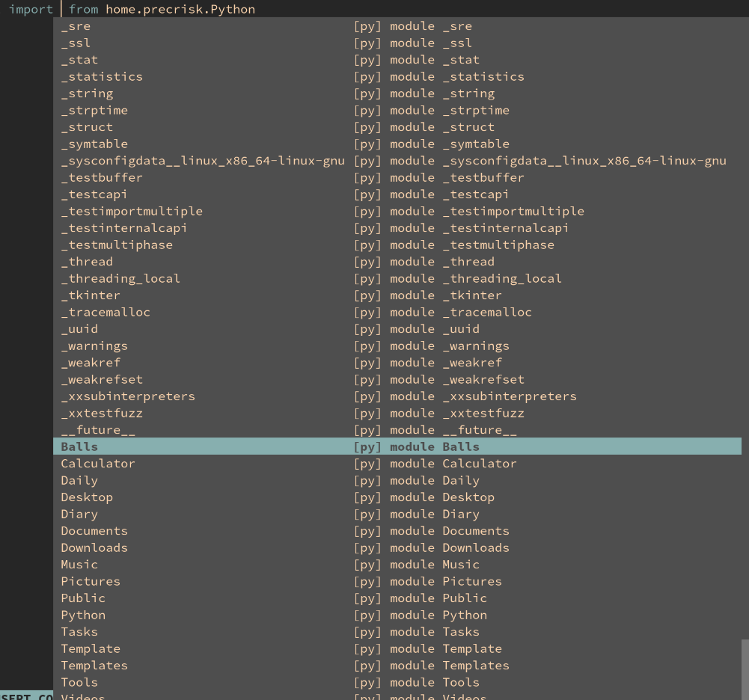Screen dimensions: 749x700
Task: Choose the Python entry in completion list
Action: [x=397, y=615]
